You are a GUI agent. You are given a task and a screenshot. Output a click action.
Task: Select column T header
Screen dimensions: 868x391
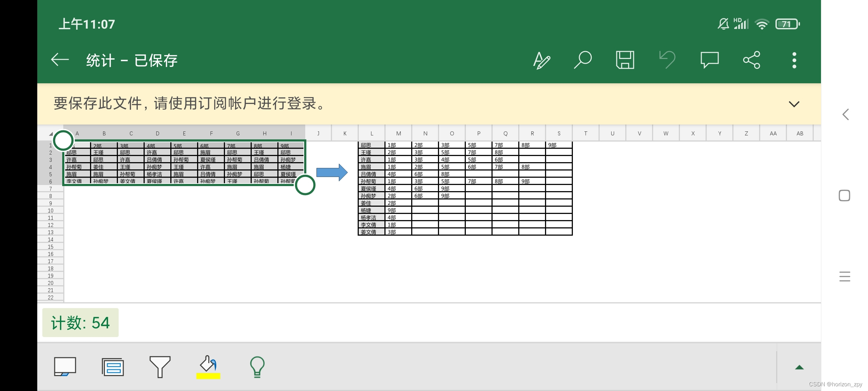click(x=586, y=133)
